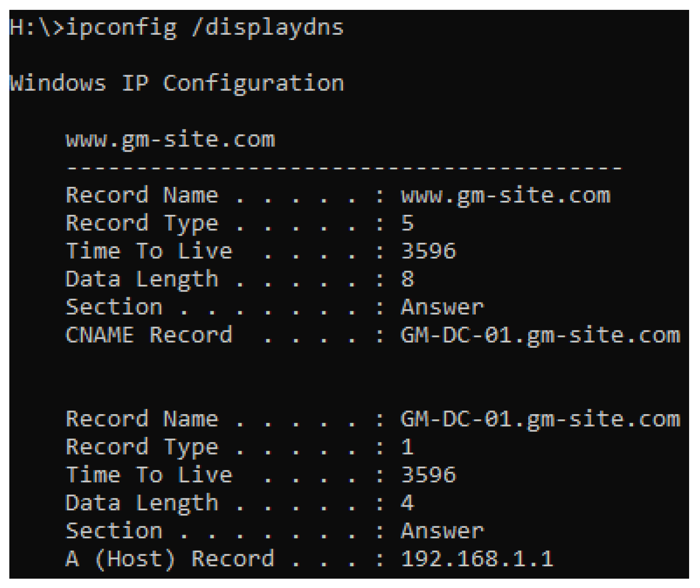Click the 'www.gm-site.com' section header text
This screenshot has height=588, width=700.
tap(170, 140)
